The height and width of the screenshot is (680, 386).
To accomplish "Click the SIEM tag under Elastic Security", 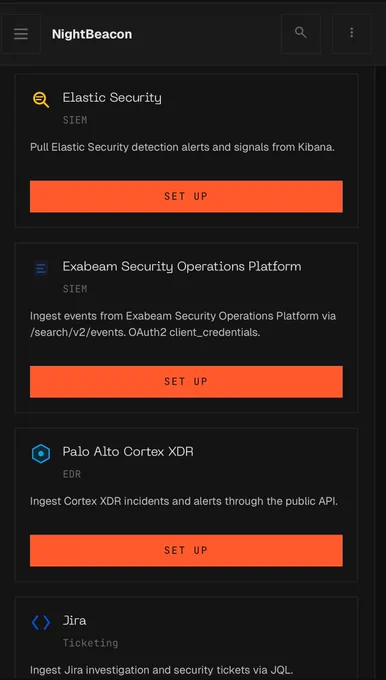I will coord(75,120).
